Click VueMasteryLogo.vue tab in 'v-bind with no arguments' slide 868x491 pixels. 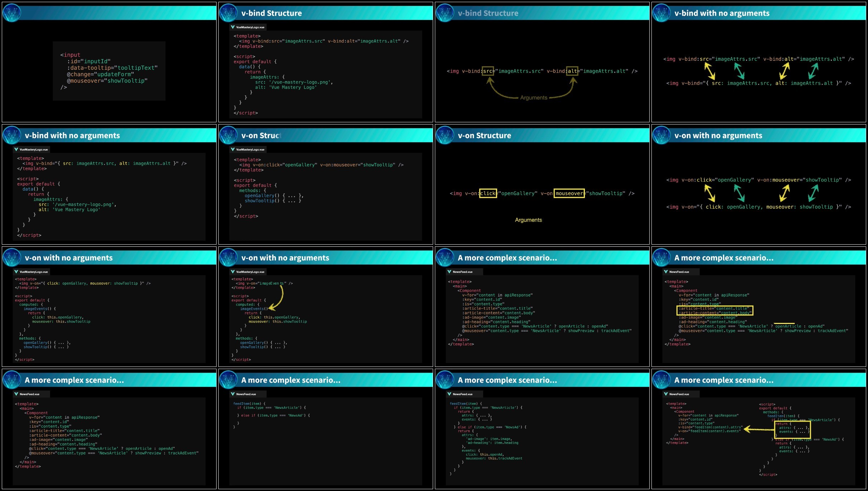click(31, 149)
